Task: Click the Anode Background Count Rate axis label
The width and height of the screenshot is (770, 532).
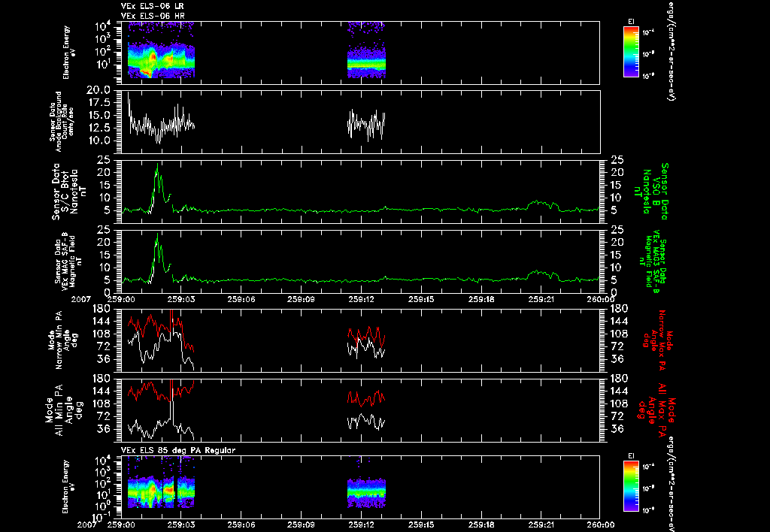Action: (x=62, y=121)
